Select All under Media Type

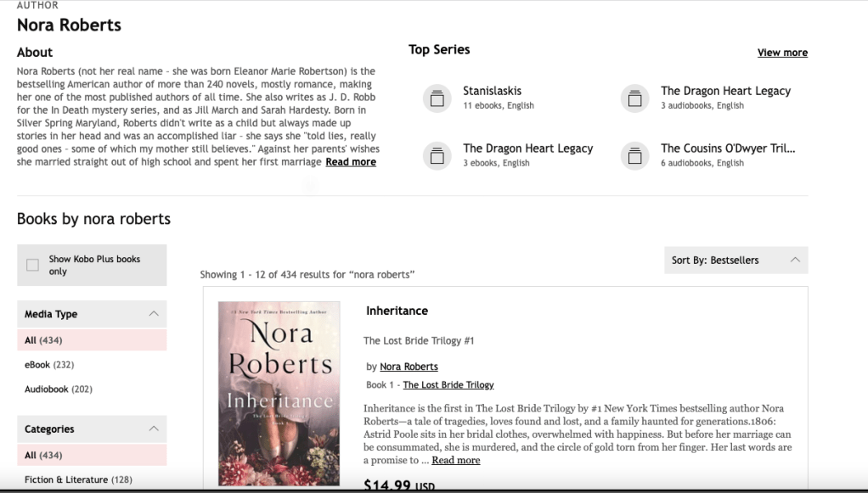43,340
